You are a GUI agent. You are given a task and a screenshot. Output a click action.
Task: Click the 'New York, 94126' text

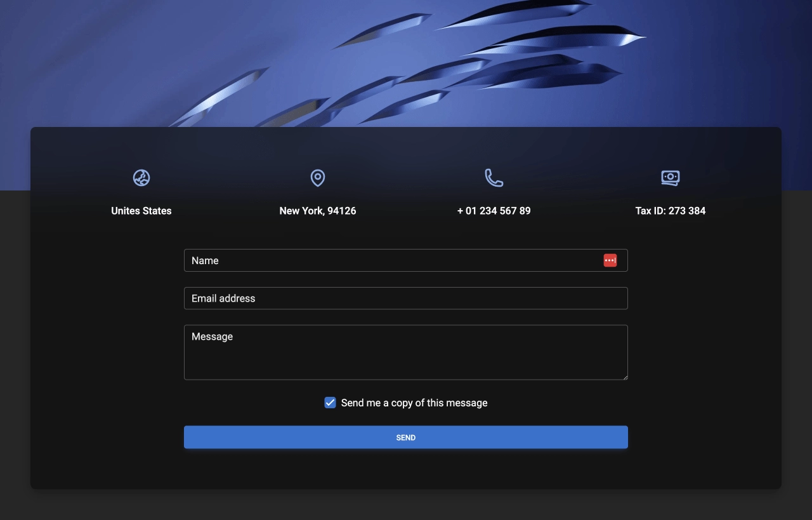click(318, 211)
